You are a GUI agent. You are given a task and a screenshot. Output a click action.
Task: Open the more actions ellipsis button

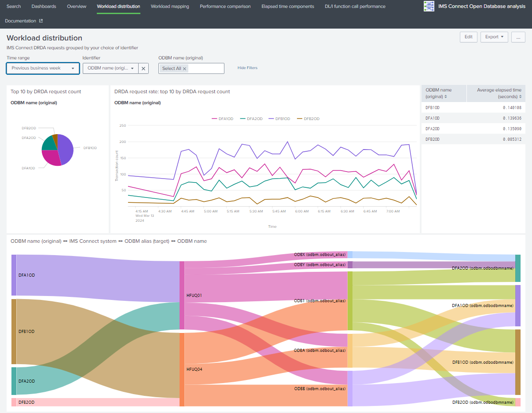point(518,37)
